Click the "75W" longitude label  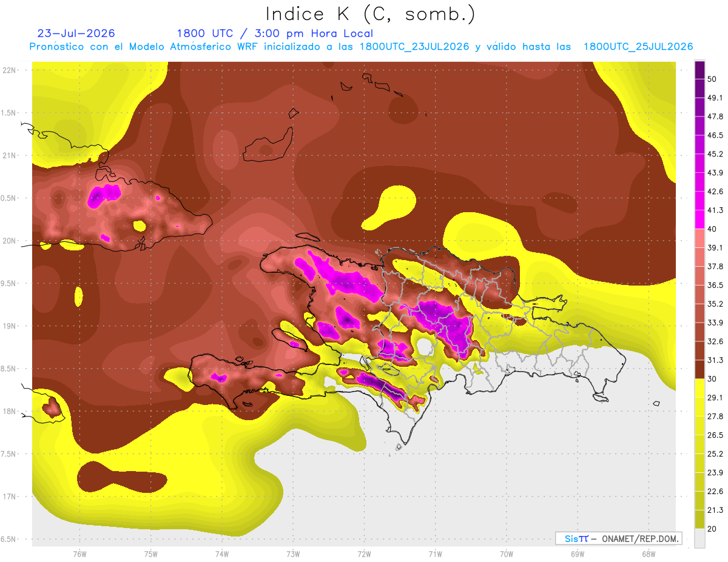pyautogui.click(x=150, y=554)
